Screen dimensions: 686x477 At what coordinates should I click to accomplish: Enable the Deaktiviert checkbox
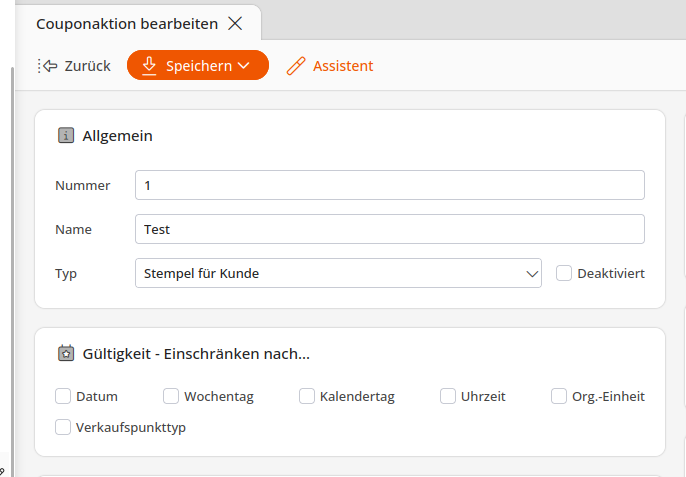[564, 274]
